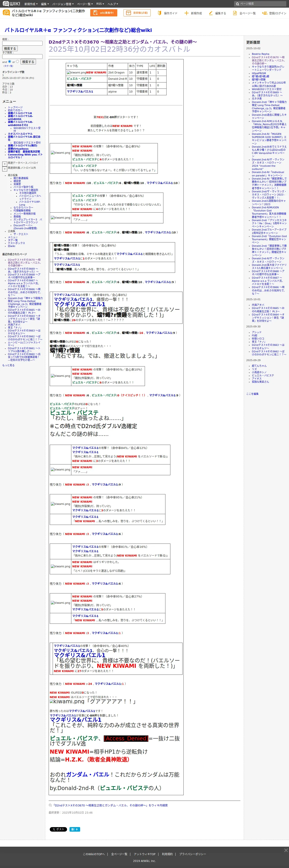Open the RSS dropdown menu
The height and width of the screenshot is (868, 289).
pos(100,4)
